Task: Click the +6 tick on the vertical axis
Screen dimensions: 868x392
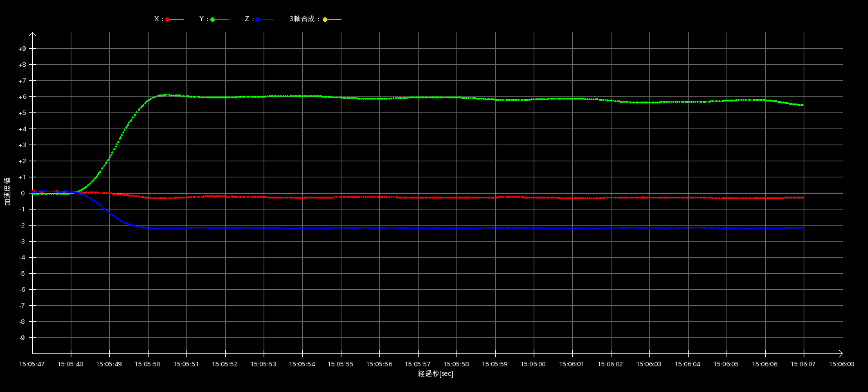Action: click(23, 97)
